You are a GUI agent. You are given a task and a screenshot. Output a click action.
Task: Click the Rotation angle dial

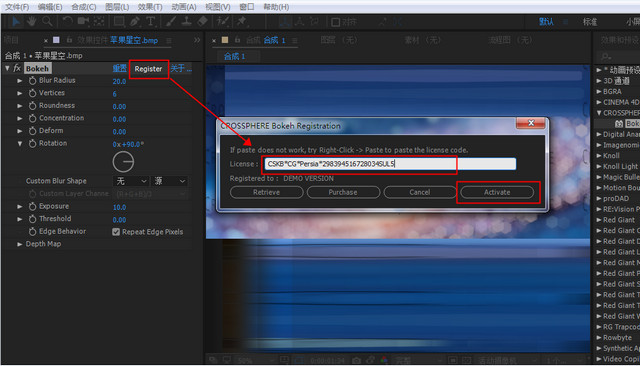click(x=123, y=162)
